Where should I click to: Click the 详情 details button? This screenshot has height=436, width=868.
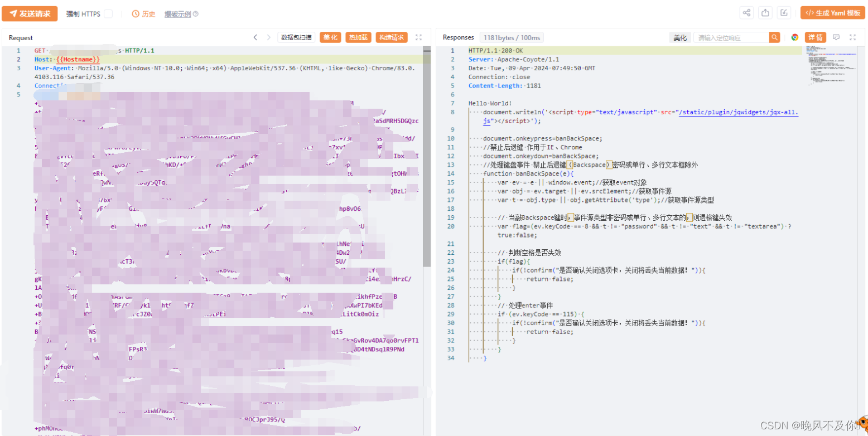[815, 37]
